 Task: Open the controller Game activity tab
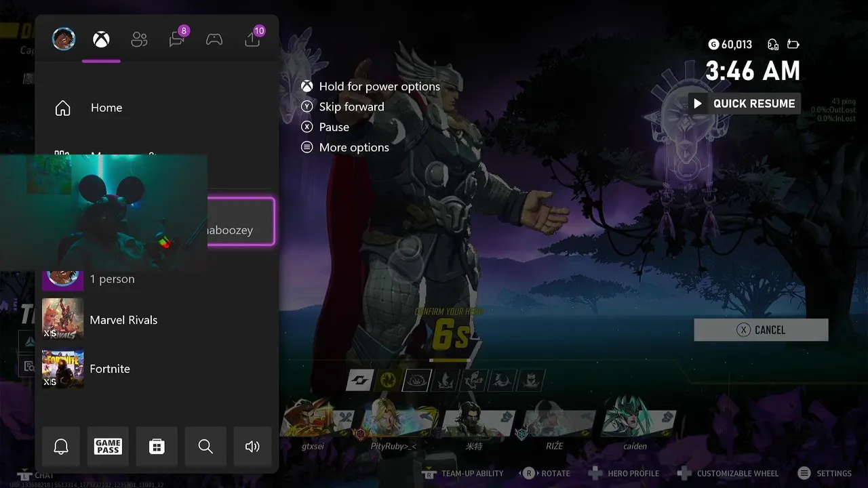pyautogui.click(x=214, y=40)
